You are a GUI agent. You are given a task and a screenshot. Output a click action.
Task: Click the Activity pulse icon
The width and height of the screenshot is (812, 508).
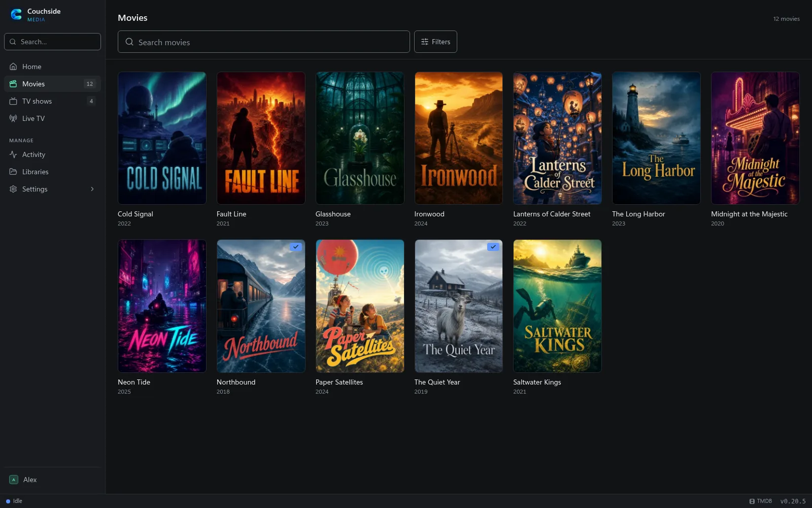pyautogui.click(x=13, y=154)
